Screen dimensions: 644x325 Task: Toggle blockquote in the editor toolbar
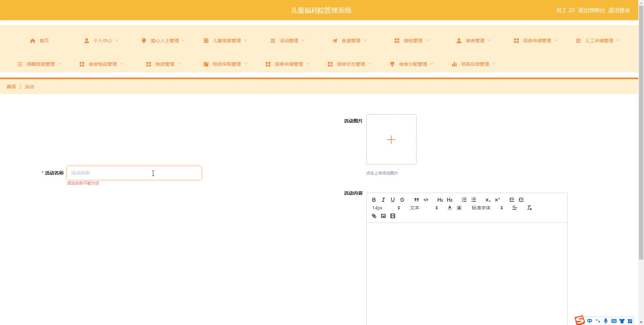tap(417, 200)
